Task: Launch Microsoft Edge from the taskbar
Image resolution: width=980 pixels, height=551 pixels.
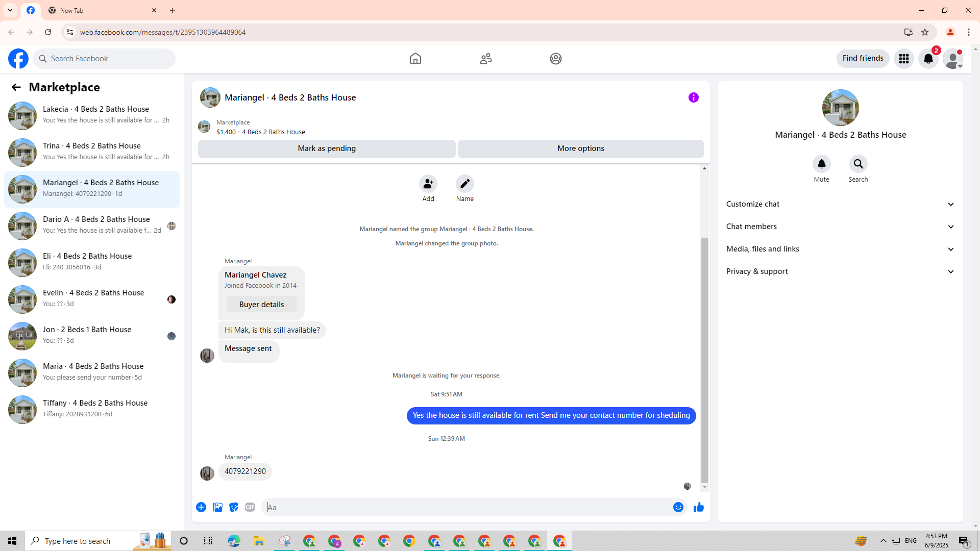Action: pyautogui.click(x=234, y=541)
